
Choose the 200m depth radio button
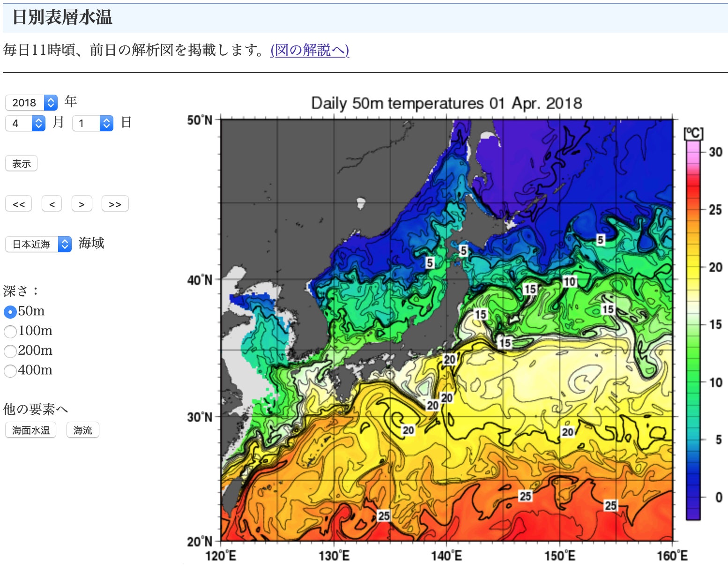click(10, 351)
